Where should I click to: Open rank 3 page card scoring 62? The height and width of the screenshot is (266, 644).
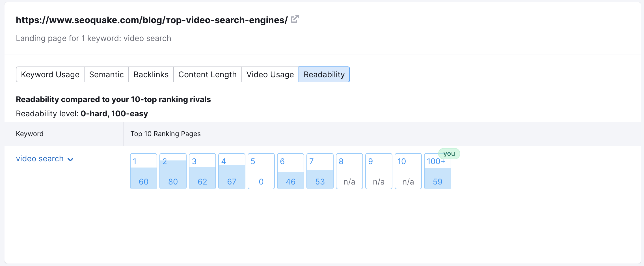click(x=202, y=171)
